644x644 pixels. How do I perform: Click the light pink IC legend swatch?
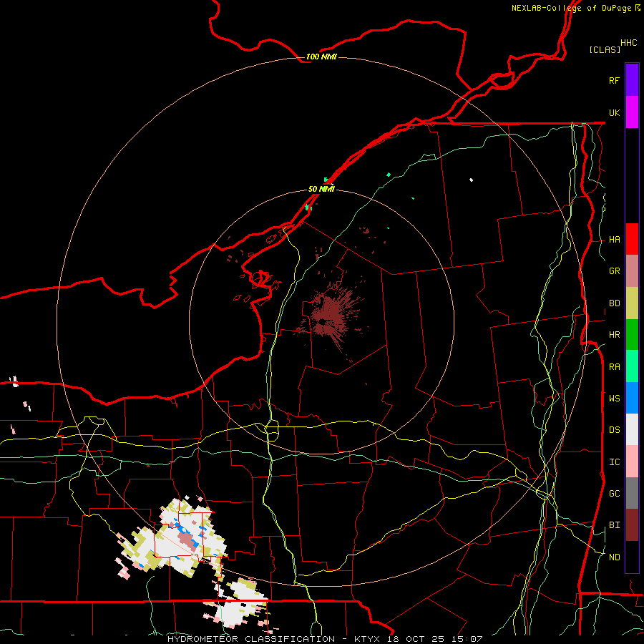632,462
